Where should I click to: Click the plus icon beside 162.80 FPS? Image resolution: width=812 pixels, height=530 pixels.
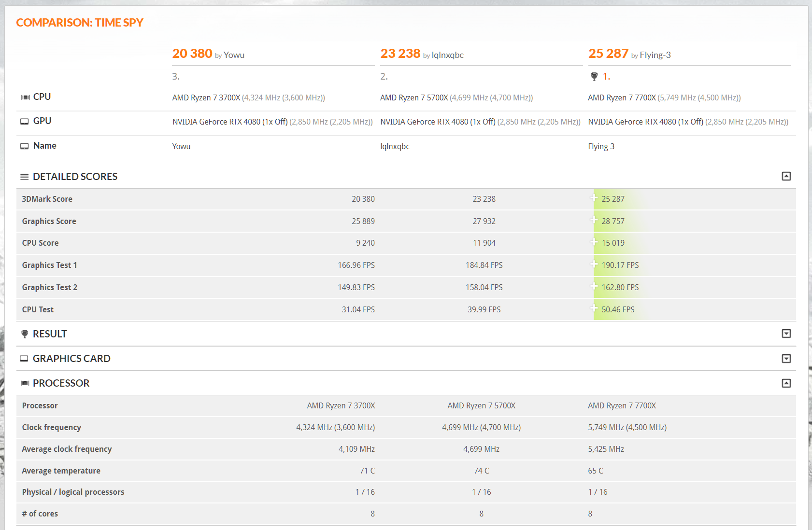click(594, 286)
